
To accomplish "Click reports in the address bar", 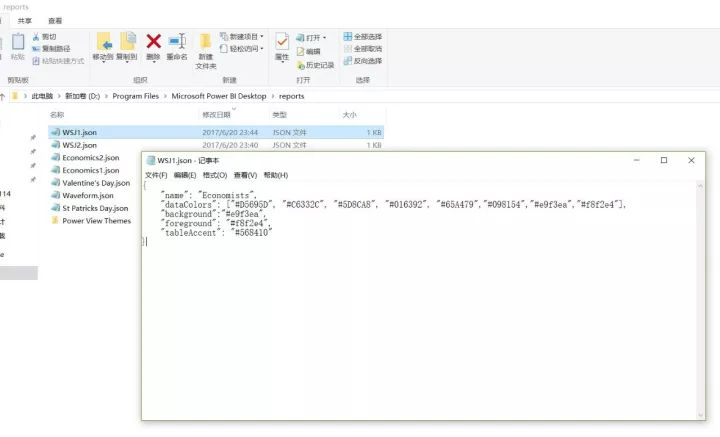I will (292, 96).
